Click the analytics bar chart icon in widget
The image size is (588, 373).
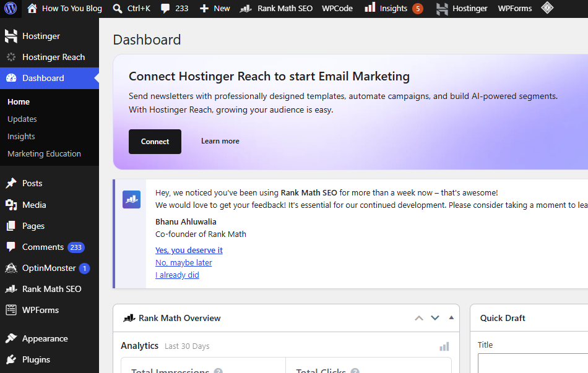444,346
